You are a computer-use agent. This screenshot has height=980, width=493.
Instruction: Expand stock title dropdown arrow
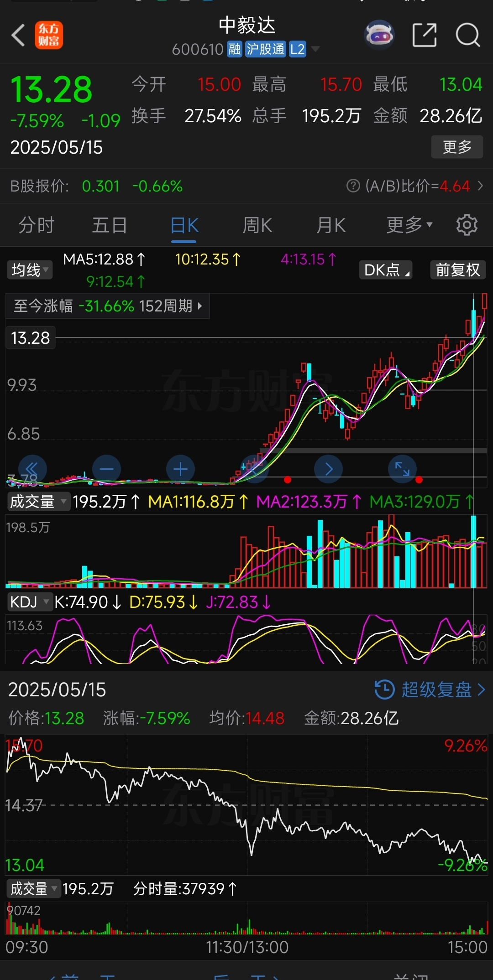(315, 49)
